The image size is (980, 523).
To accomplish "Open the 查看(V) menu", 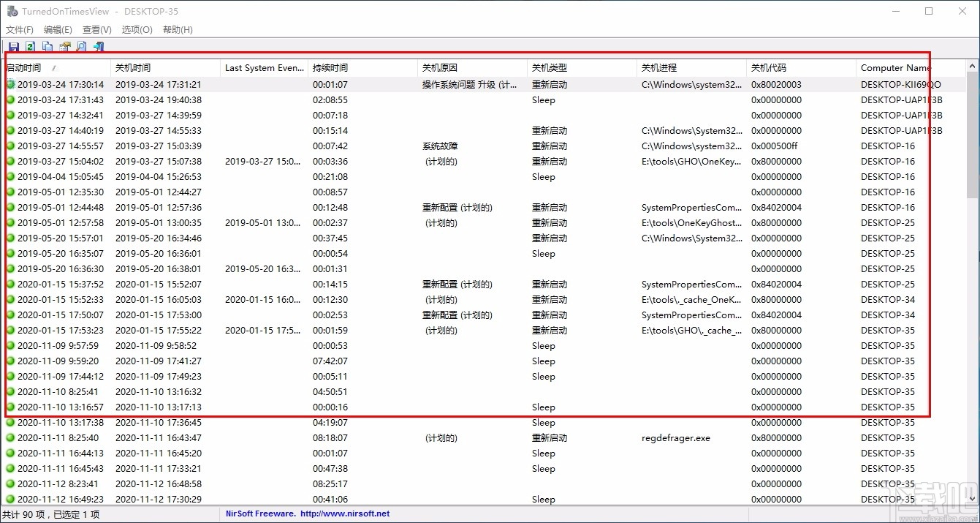I will [97, 30].
